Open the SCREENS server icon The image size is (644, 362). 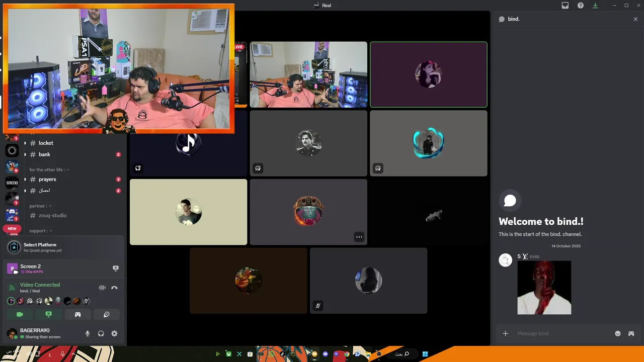click(12, 183)
